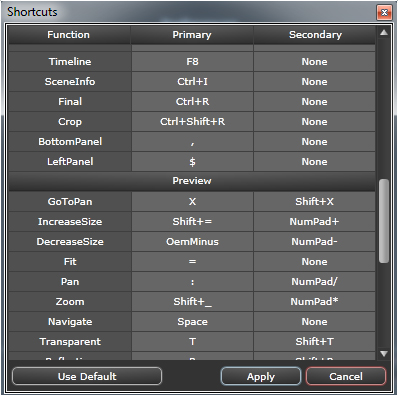This screenshot has height=395, width=398.
Task: Edit LeftPanel secondary shortcut None
Action: pyautogui.click(x=314, y=162)
